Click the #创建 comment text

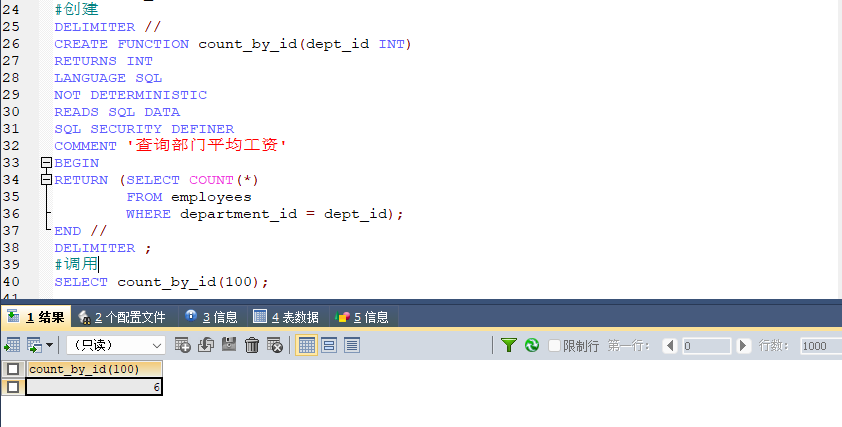click(76, 9)
